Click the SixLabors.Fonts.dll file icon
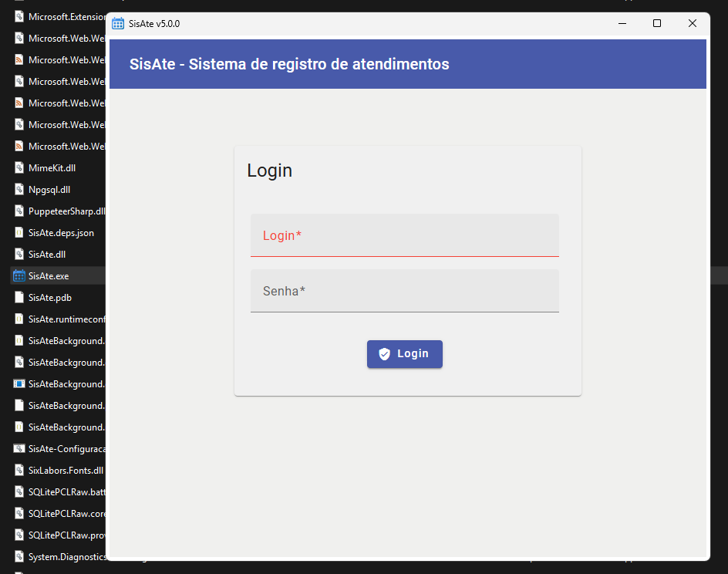The width and height of the screenshot is (728, 574). tap(19, 470)
